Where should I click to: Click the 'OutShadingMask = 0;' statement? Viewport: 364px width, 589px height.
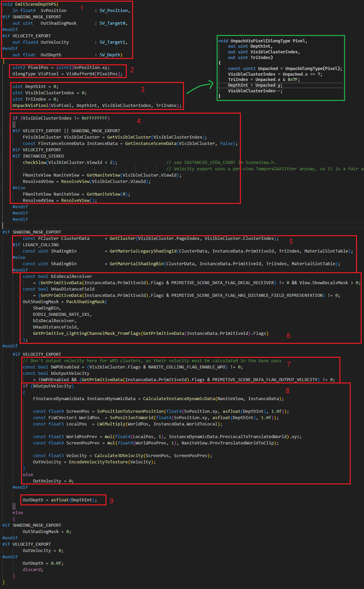click(x=47, y=532)
